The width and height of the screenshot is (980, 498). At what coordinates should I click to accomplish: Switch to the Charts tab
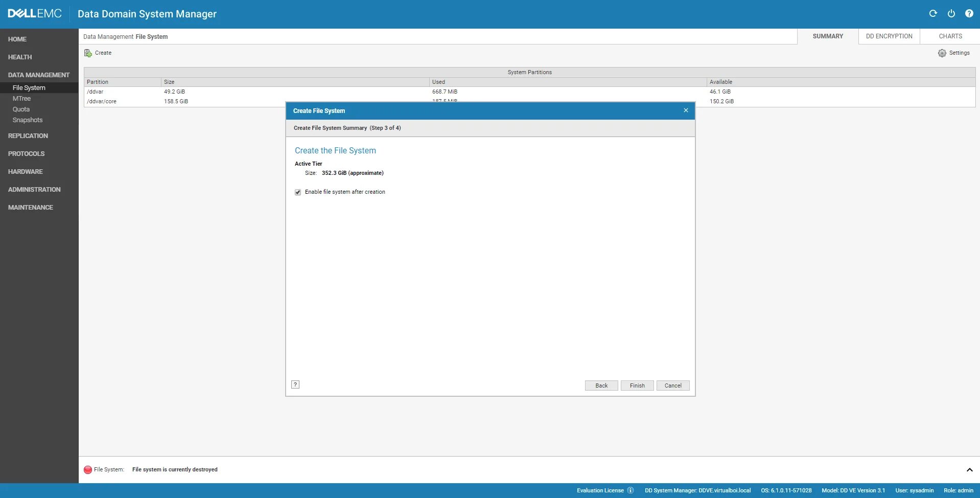tap(950, 36)
